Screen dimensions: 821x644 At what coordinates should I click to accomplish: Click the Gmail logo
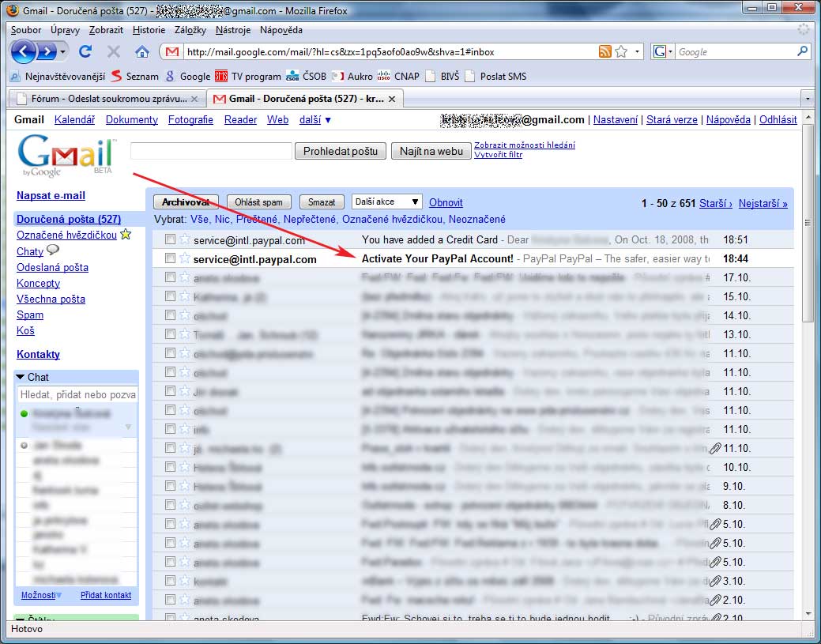click(x=67, y=156)
